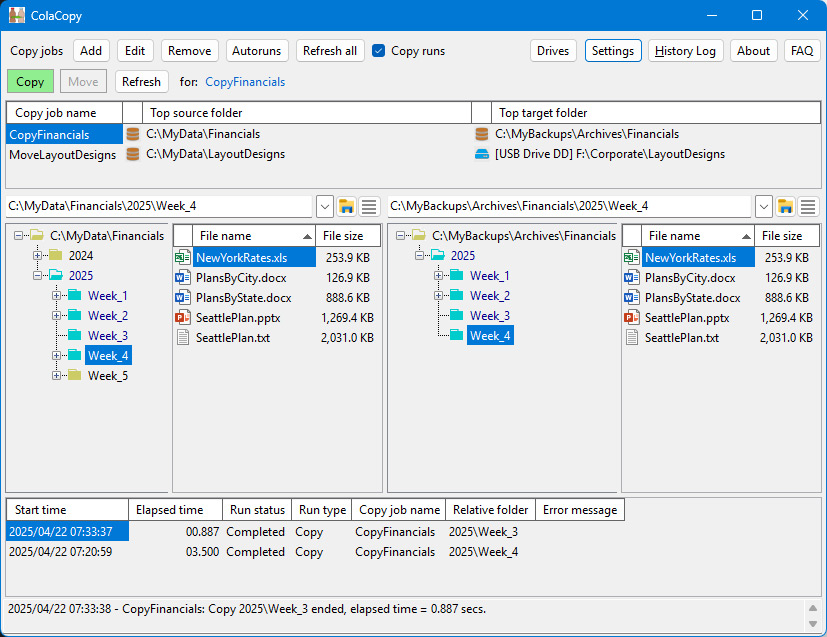Expand Week_5 folder in source tree
827x637 pixels.
pos(56,375)
